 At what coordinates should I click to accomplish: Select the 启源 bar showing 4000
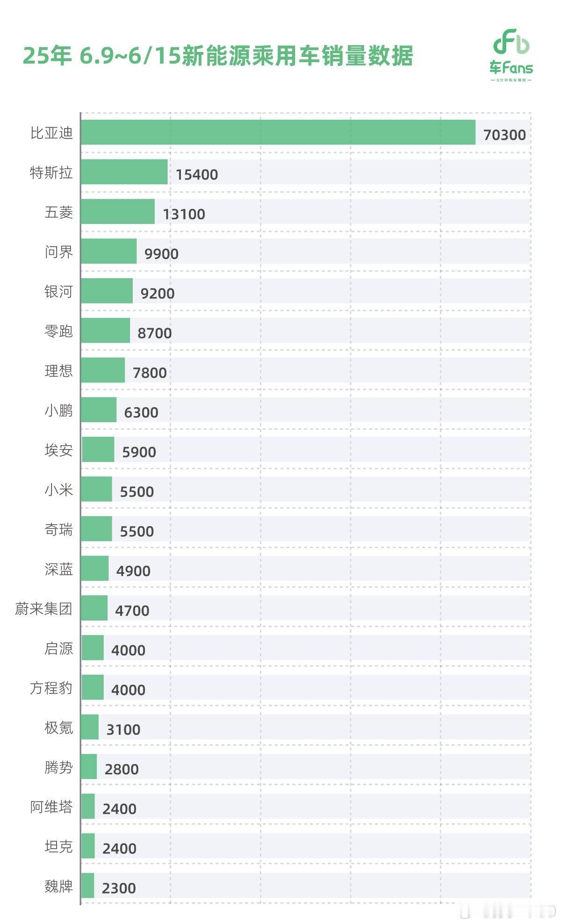(93, 648)
